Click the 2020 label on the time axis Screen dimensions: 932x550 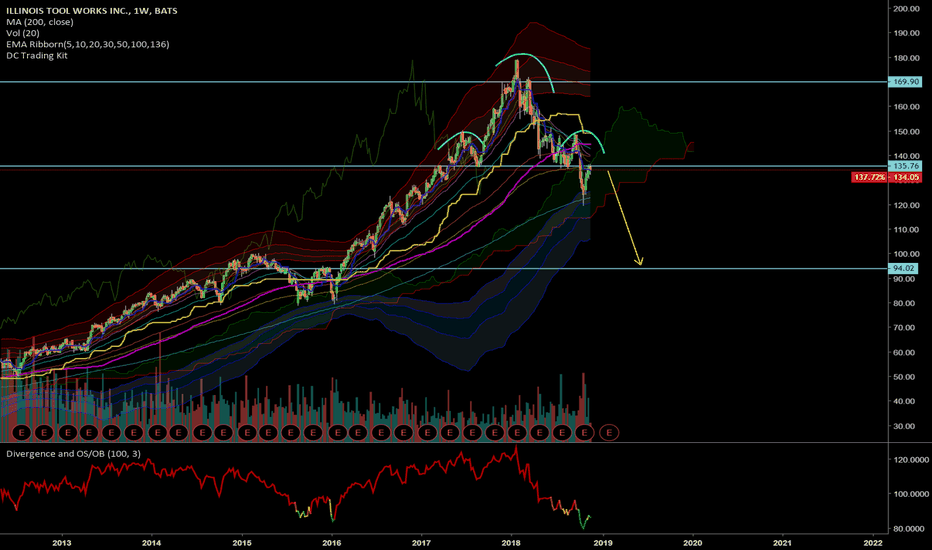pyautogui.click(x=693, y=542)
